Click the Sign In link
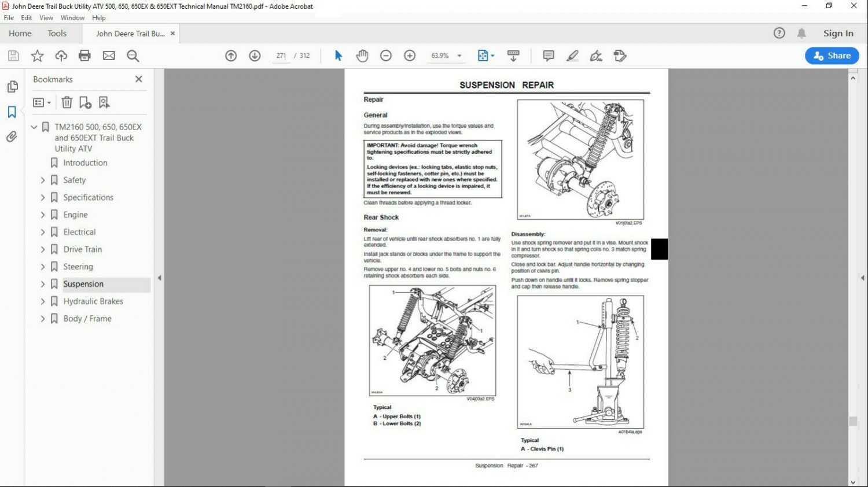This screenshot has height=487, width=868. tap(838, 34)
